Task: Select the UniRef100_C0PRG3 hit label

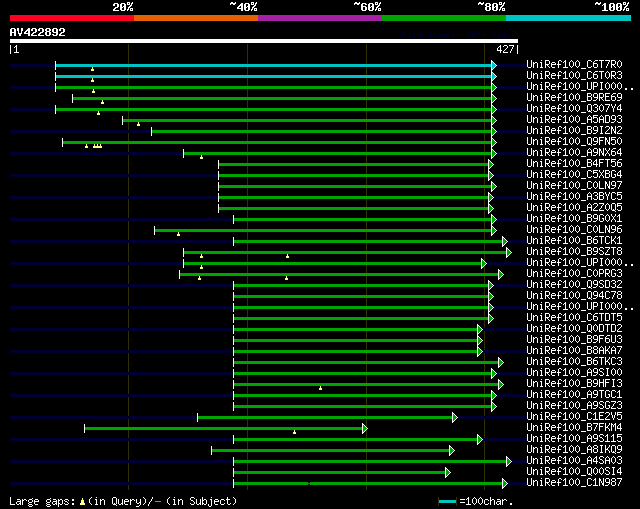Action: click(x=574, y=274)
